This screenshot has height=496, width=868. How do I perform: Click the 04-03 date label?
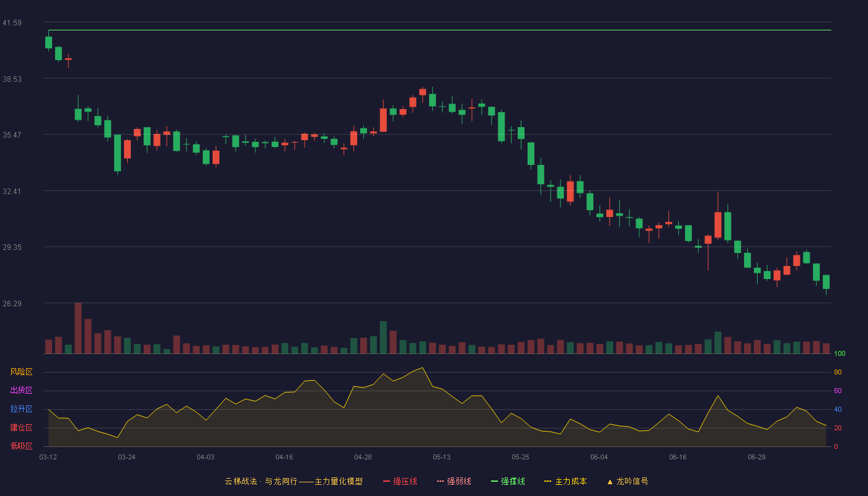205,457
